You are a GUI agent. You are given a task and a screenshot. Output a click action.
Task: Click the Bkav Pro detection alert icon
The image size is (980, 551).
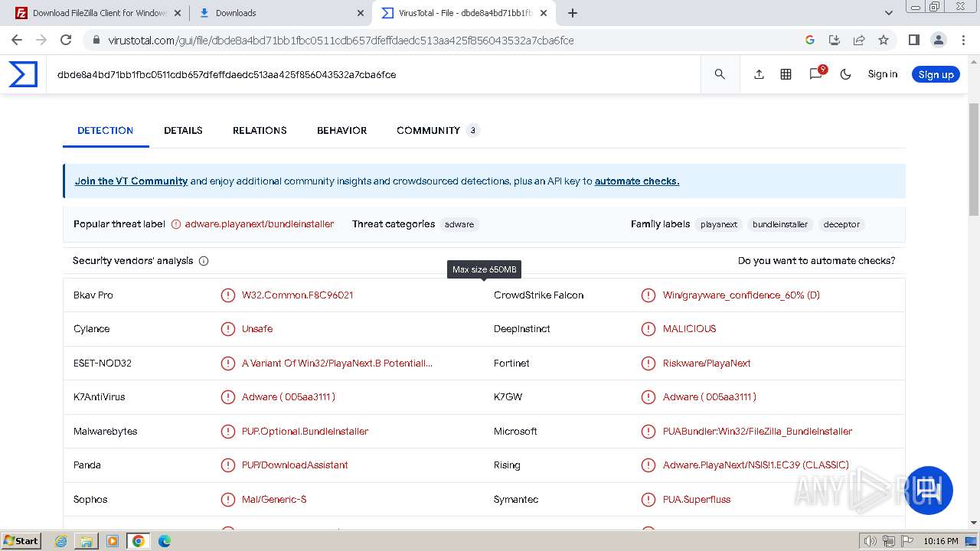click(228, 295)
